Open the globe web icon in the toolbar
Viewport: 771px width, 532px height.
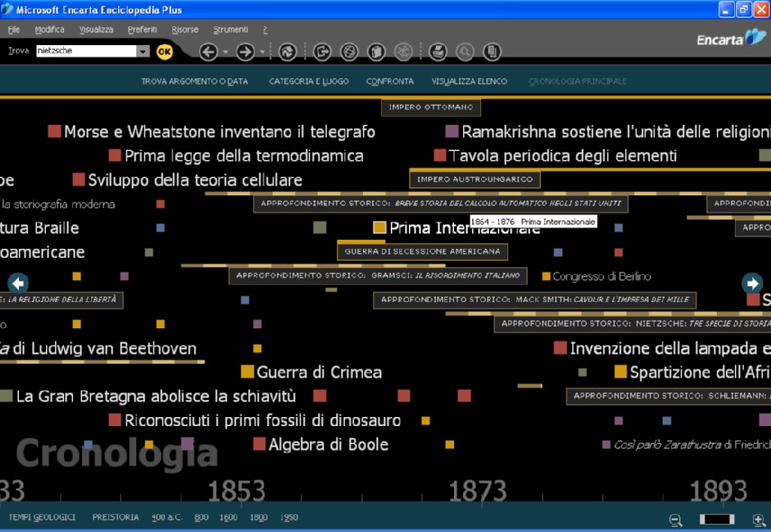[349, 51]
